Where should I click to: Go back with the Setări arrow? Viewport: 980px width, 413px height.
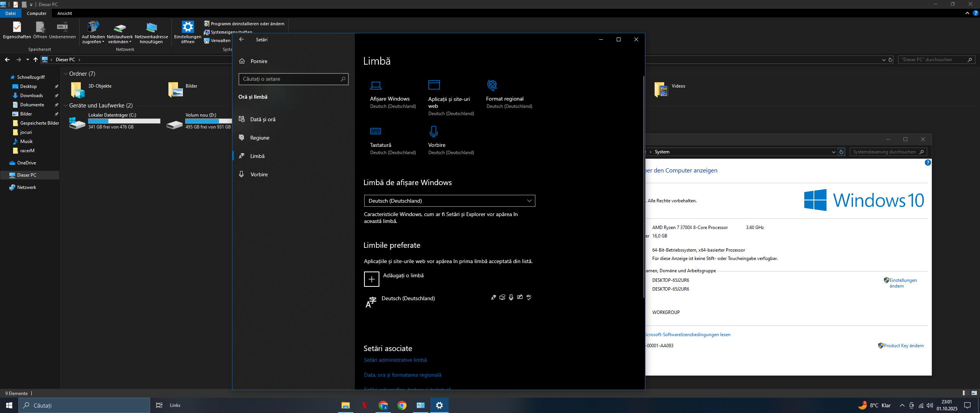pyautogui.click(x=242, y=39)
